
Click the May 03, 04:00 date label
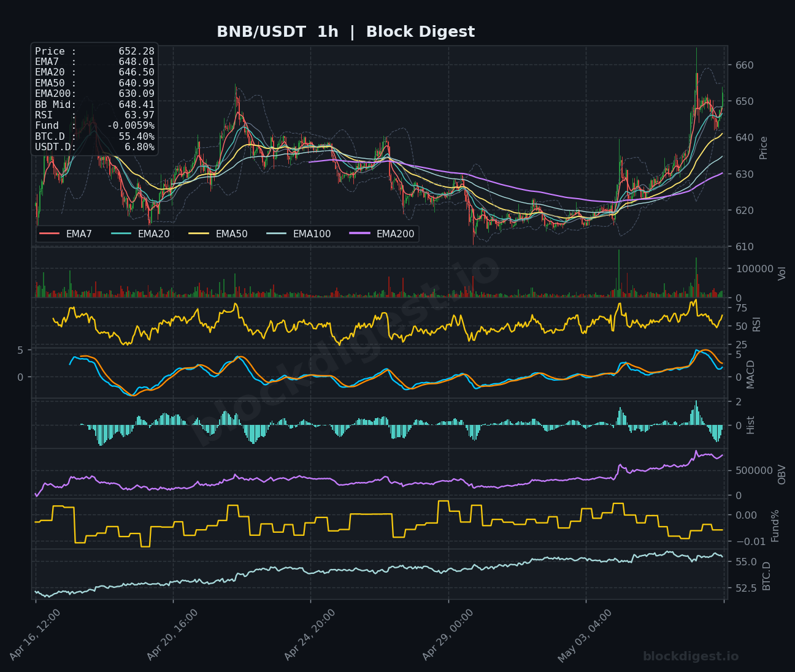click(585, 636)
